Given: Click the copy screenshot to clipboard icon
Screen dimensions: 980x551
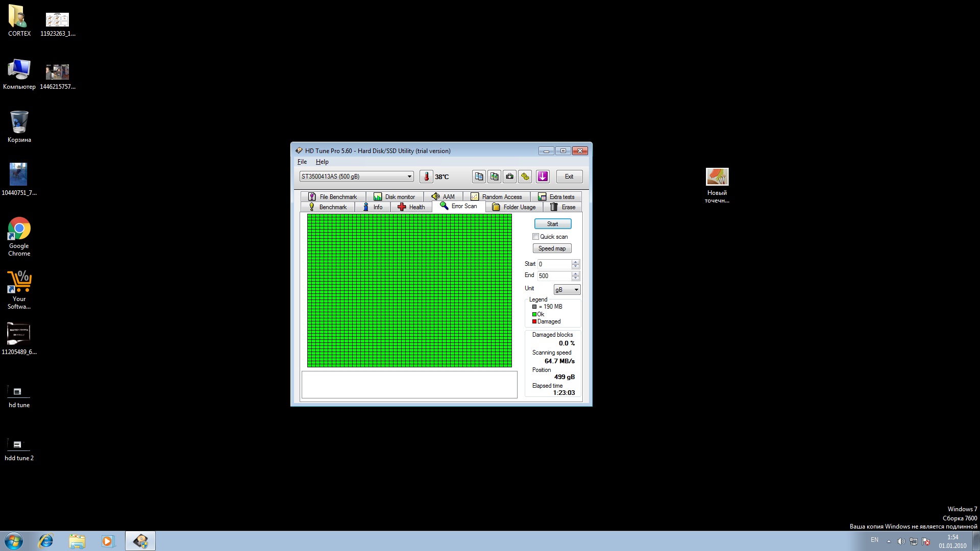Looking at the screenshot, I should pos(494,177).
